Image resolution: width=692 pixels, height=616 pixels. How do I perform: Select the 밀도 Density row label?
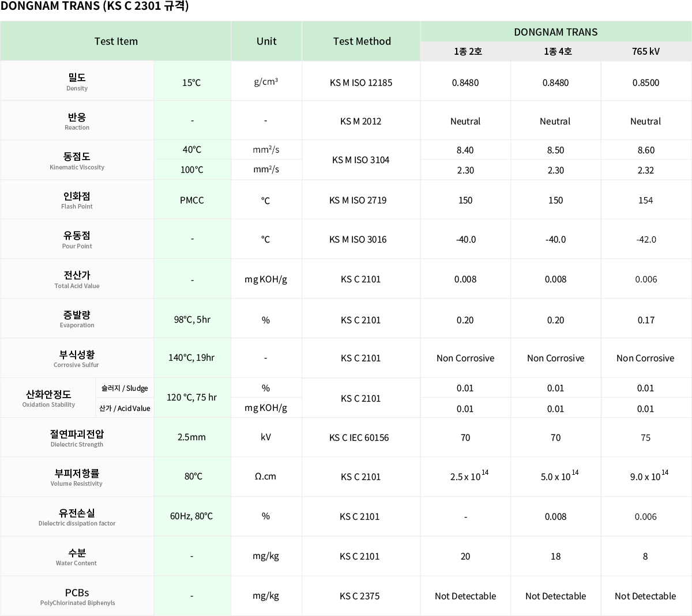pyautogui.click(x=77, y=81)
